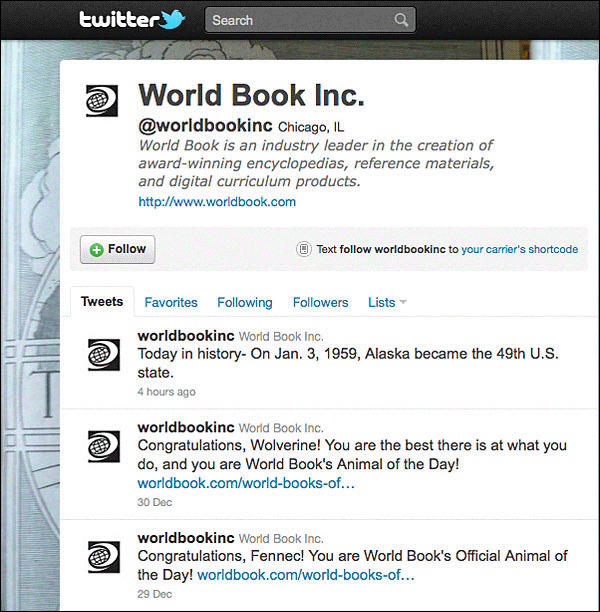Screen dimensions: 600x612
Task: Click the @worldbookinc handle text
Action: tap(205, 125)
